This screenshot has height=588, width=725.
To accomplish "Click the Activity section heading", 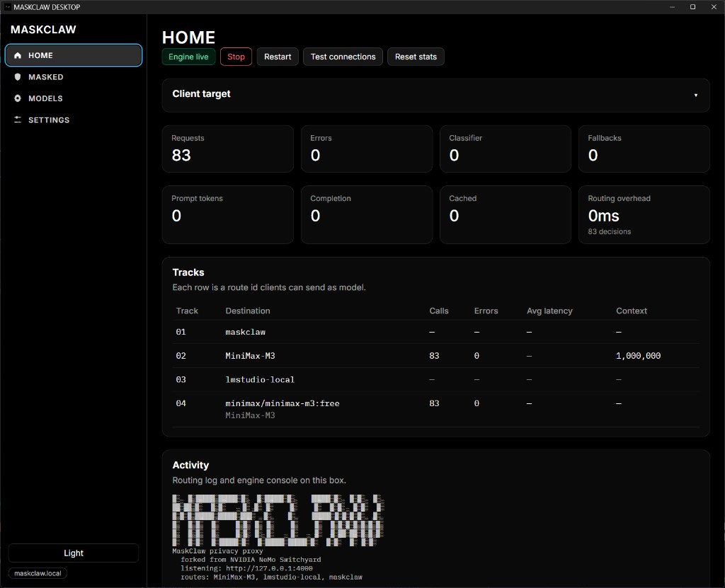I will pos(190,466).
